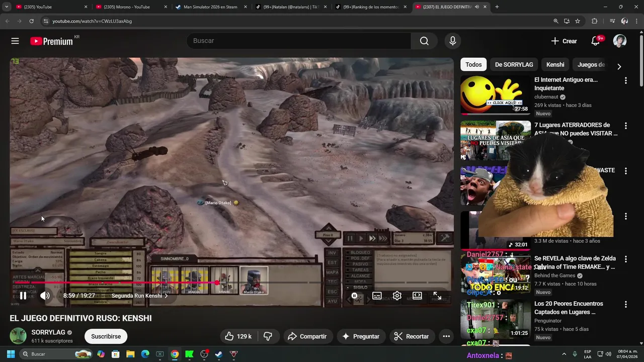
Task: Start voice search with the microphone
Action: (x=452, y=41)
